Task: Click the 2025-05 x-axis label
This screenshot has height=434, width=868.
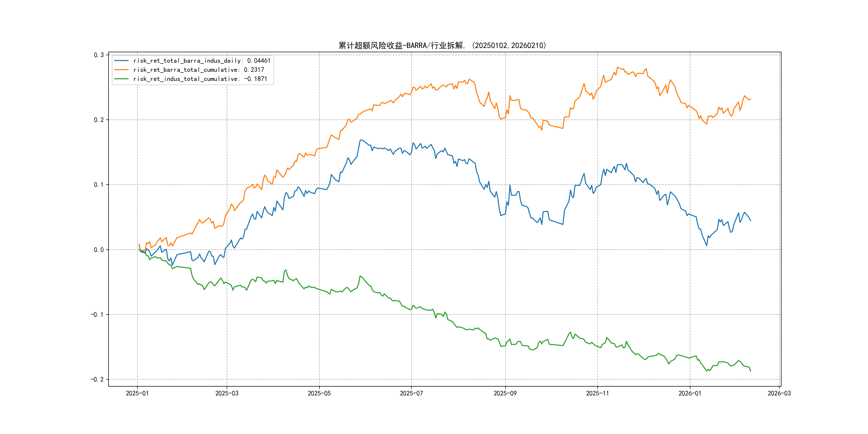Action: (319, 393)
